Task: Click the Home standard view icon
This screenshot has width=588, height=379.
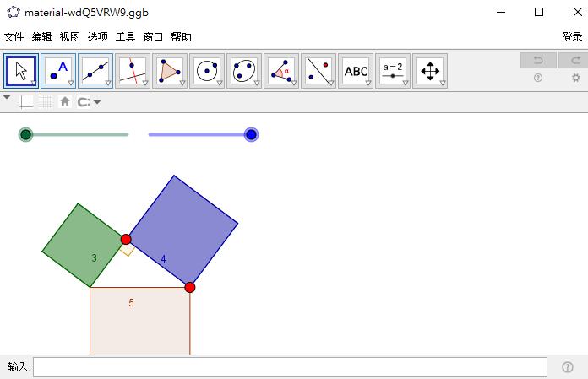Action: click(x=65, y=102)
